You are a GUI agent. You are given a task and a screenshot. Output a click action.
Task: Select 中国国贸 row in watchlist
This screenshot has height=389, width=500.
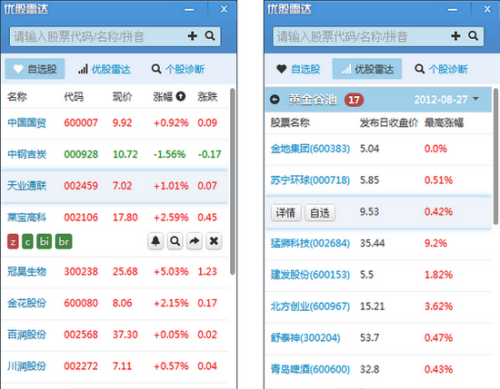[115, 123]
